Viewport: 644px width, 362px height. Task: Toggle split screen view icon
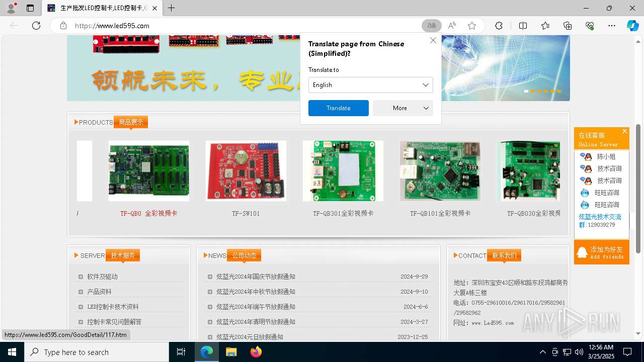tap(523, 26)
